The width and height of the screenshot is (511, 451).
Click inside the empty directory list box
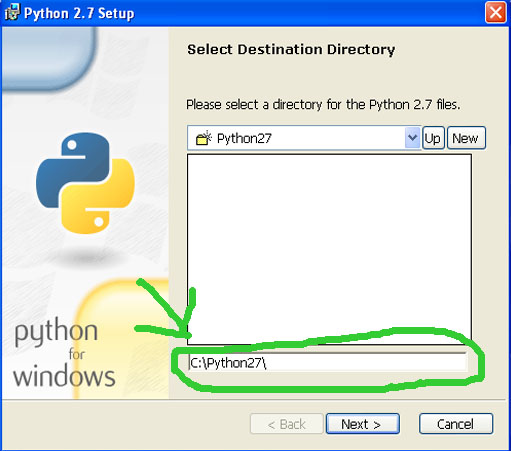[x=329, y=249]
